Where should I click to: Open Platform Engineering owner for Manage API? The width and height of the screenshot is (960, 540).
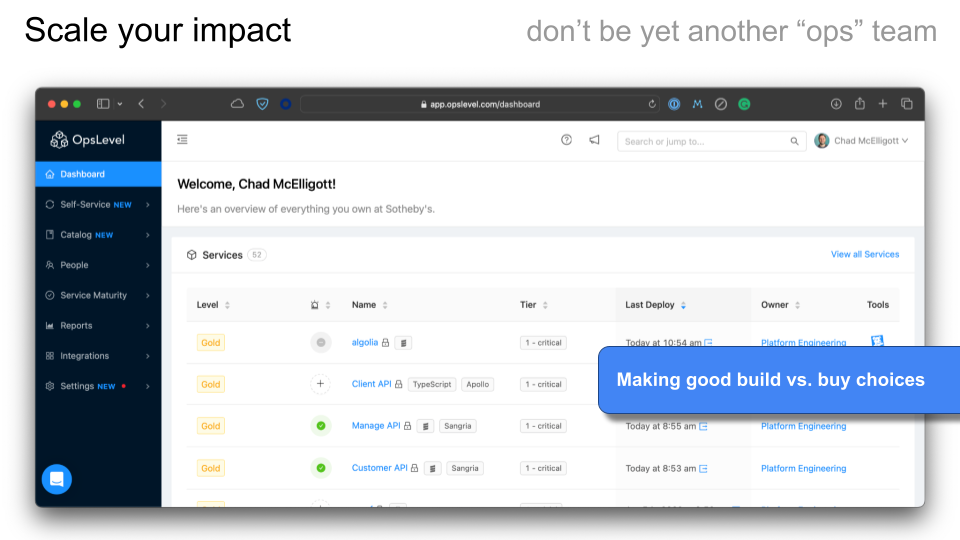(803, 426)
